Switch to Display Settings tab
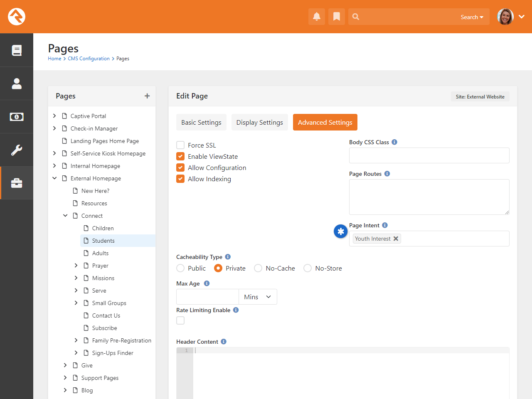The image size is (532, 399). coord(260,122)
